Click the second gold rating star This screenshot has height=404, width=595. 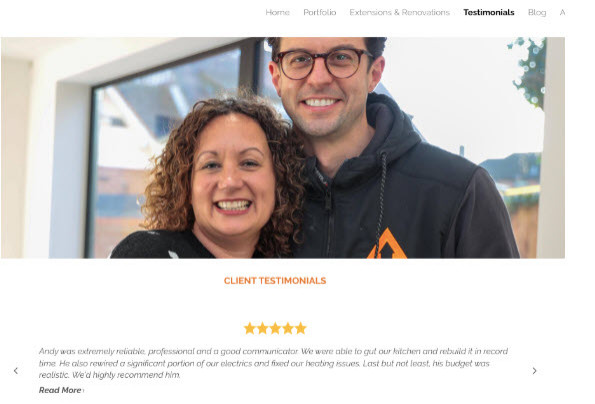pyautogui.click(x=263, y=328)
